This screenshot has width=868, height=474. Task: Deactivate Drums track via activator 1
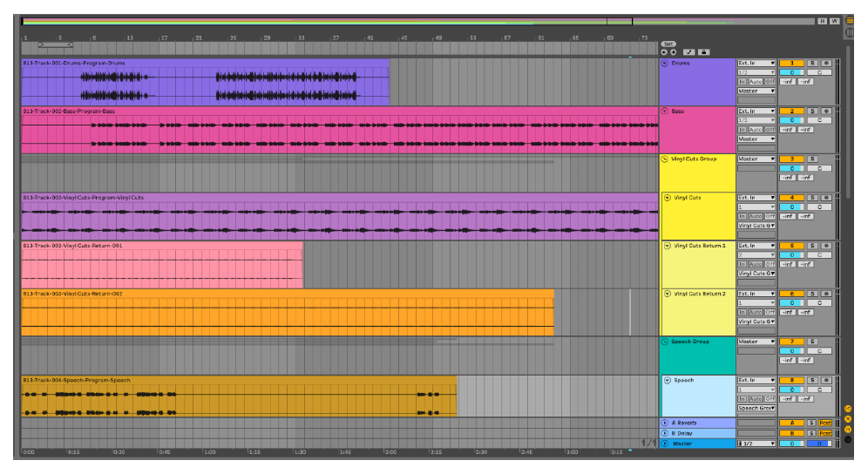point(791,63)
